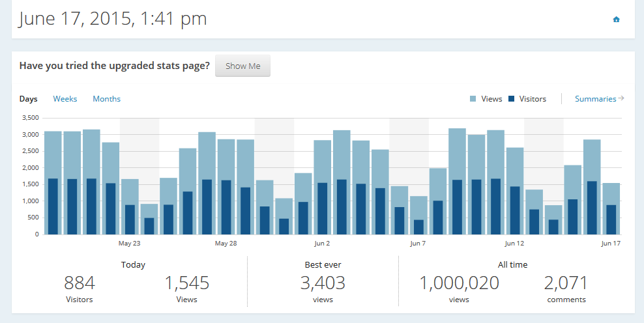The image size is (644, 323).
Task: Open the Summaries link
Action: [595, 99]
